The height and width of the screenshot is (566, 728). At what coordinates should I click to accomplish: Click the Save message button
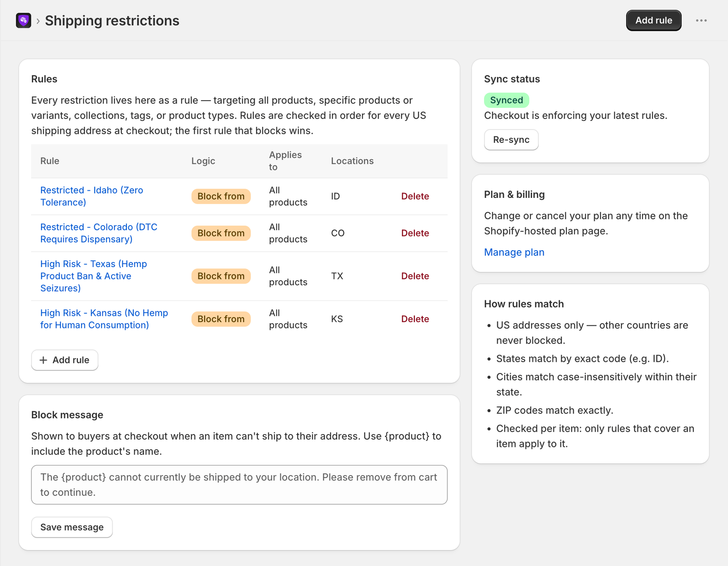pos(72,527)
